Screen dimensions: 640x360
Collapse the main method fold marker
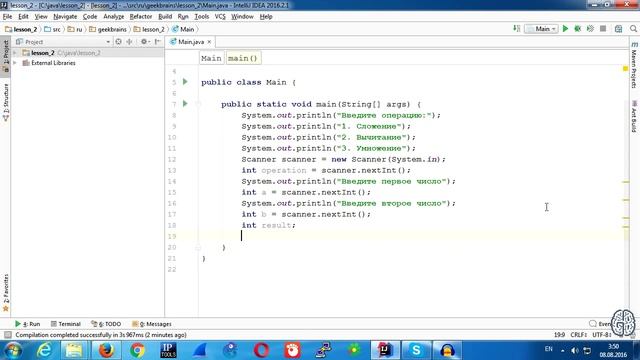198,104
